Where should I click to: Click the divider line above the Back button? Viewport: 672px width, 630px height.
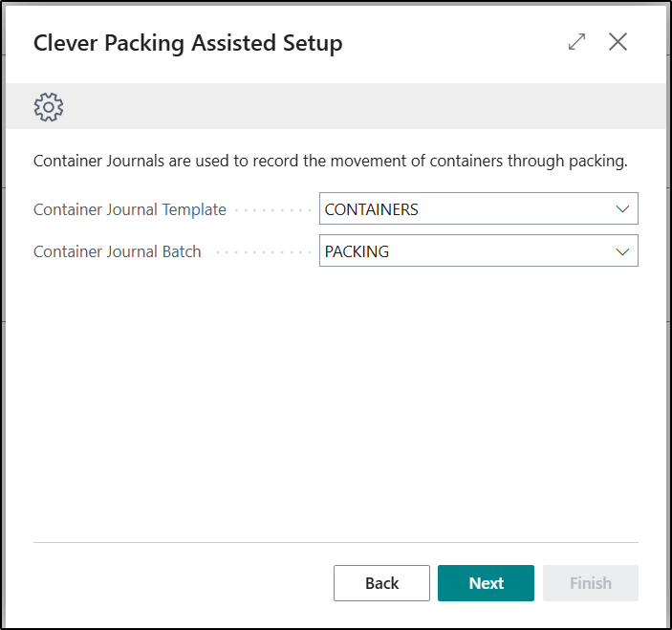[335, 543]
